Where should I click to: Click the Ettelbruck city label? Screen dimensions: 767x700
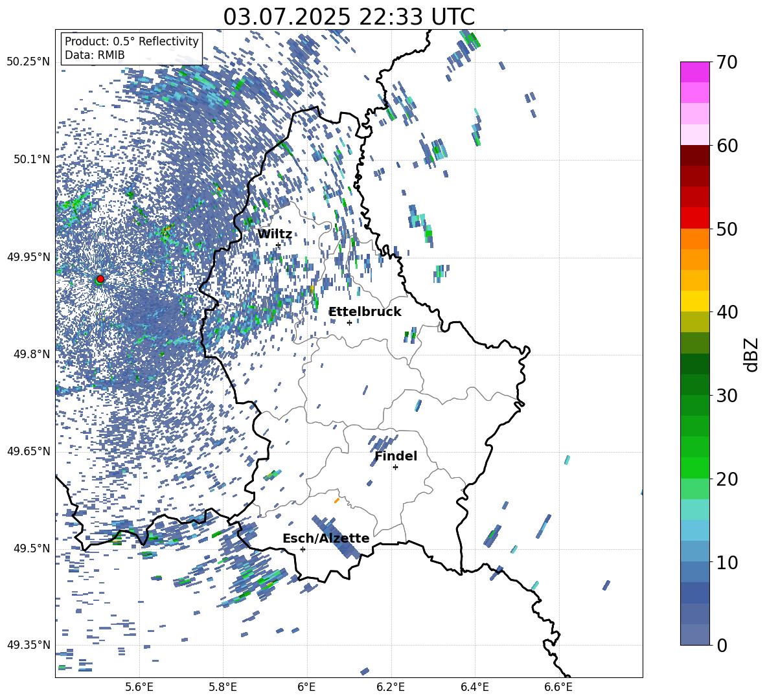coord(365,312)
